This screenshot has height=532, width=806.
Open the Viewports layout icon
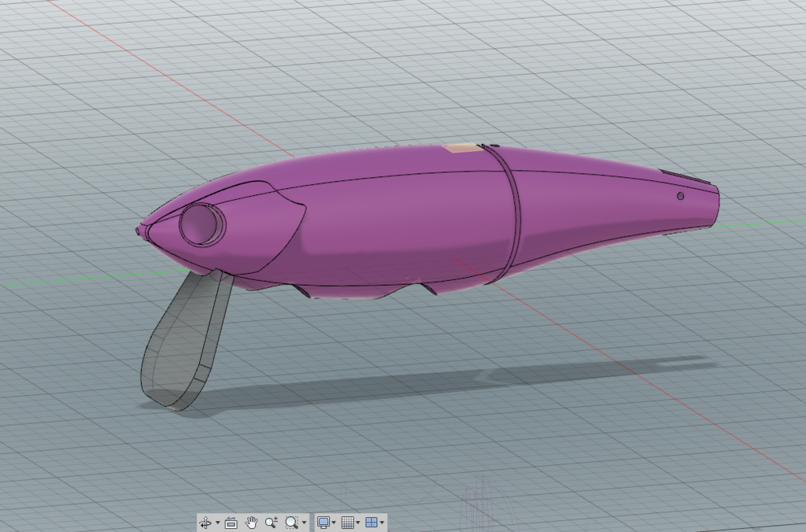tap(372, 523)
